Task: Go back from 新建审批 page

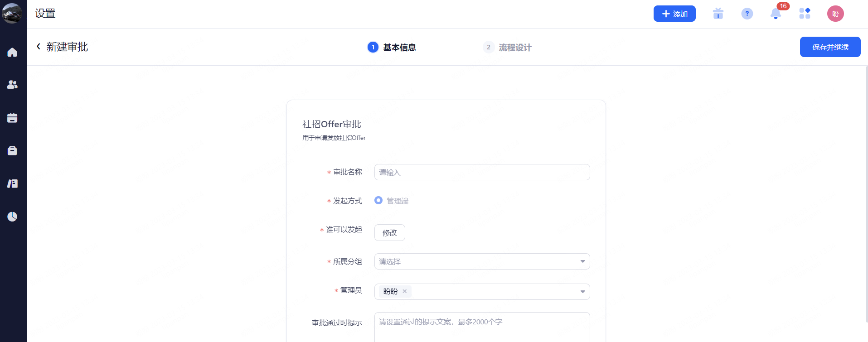Action: pyautogui.click(x=39, y=46)
